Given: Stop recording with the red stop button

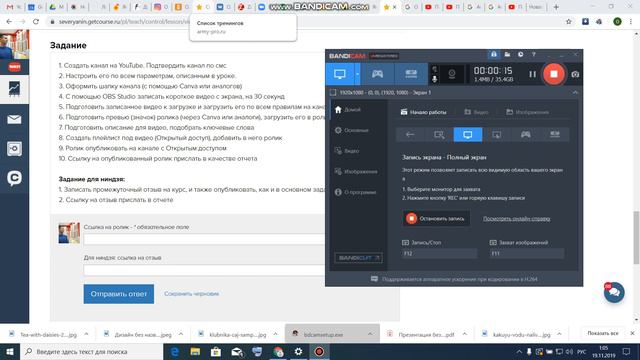Looking at the screenshot, I should coord(553,74).
